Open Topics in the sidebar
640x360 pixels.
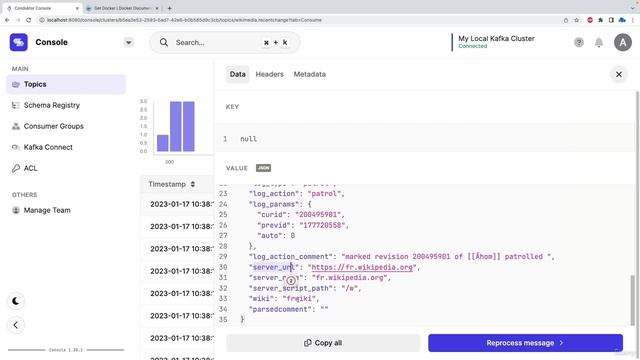tap(66, 84)
